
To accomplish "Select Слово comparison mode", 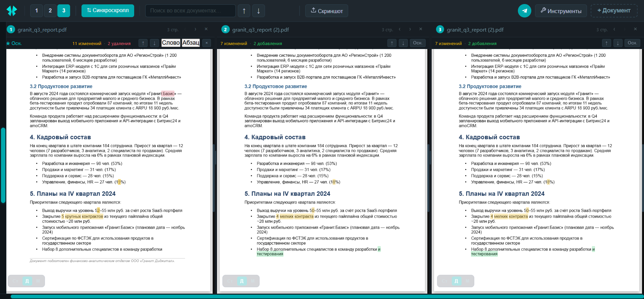I will pyautogui.click(x=171, y=43).
